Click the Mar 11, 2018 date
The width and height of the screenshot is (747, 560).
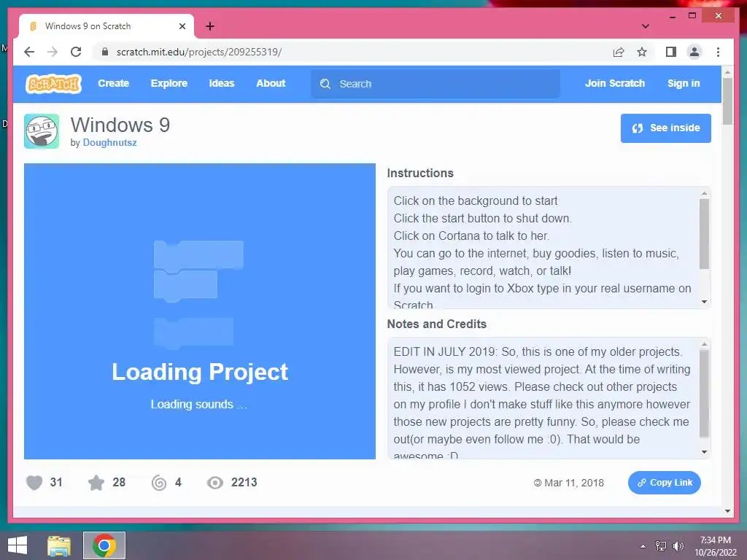tap(574, 483)
